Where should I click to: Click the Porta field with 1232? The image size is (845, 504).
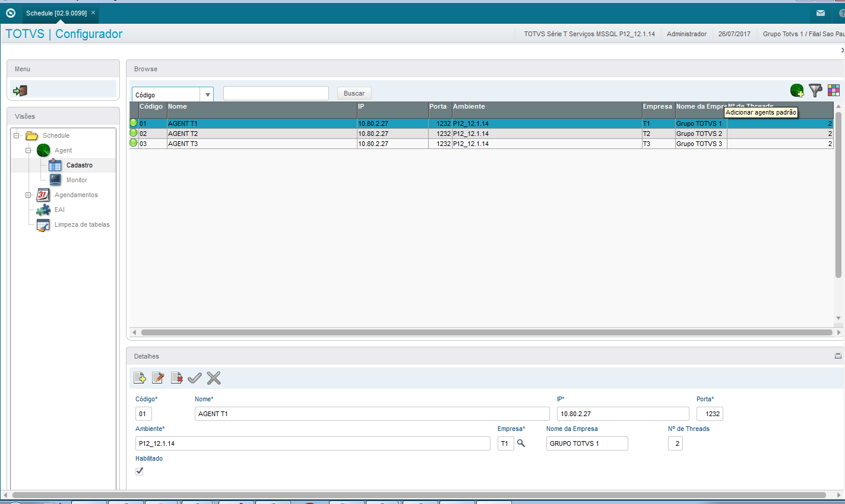(x=710, y=414)
